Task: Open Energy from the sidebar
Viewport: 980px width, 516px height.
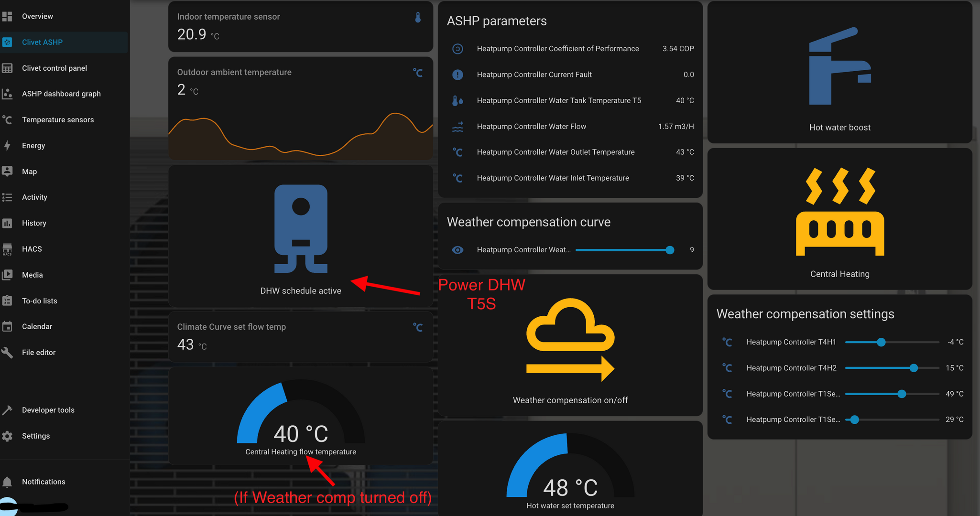Action: 33,146
